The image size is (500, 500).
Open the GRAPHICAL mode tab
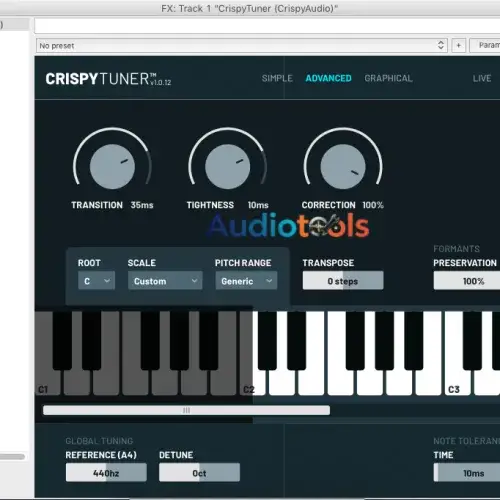[388, 78]
